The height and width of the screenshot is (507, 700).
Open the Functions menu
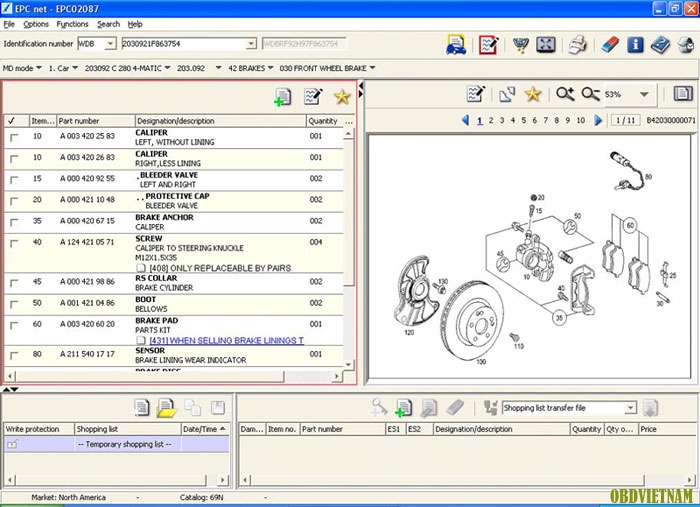pos(72,23)
